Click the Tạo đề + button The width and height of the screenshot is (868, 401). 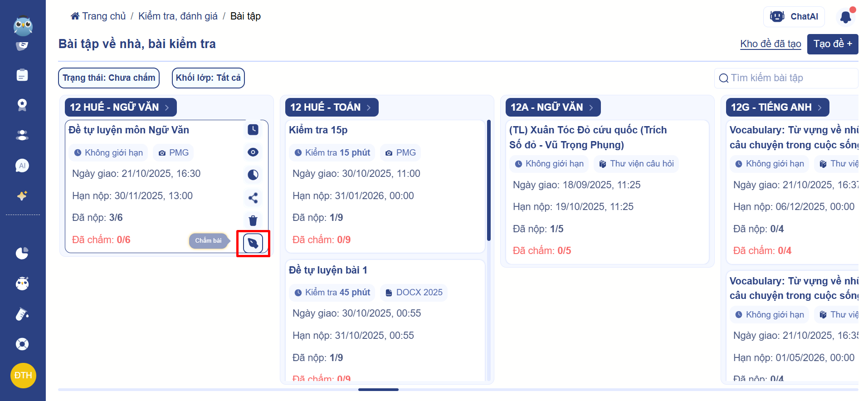(x=832, y=44)
